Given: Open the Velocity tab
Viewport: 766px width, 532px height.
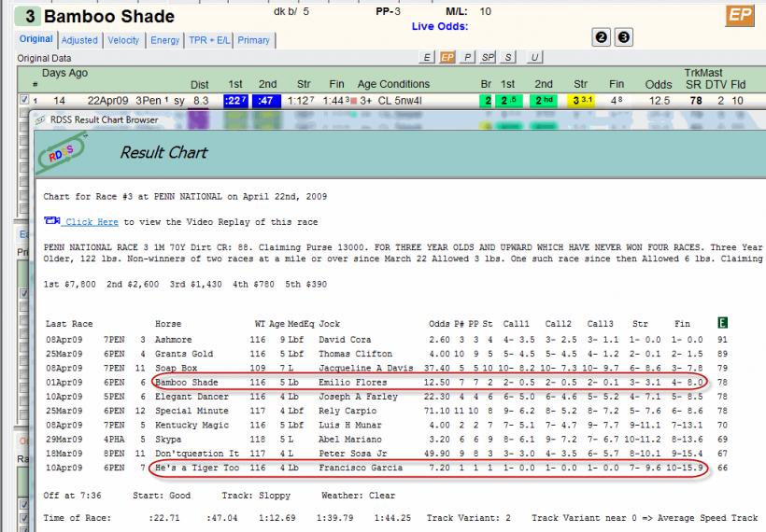Looking at the screenshot, I should click(x=123, y=40).
